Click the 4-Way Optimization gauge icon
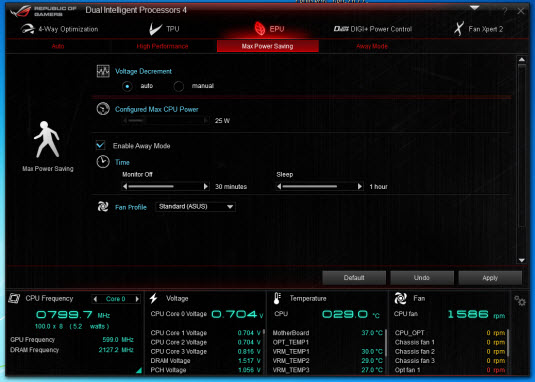 27,29
